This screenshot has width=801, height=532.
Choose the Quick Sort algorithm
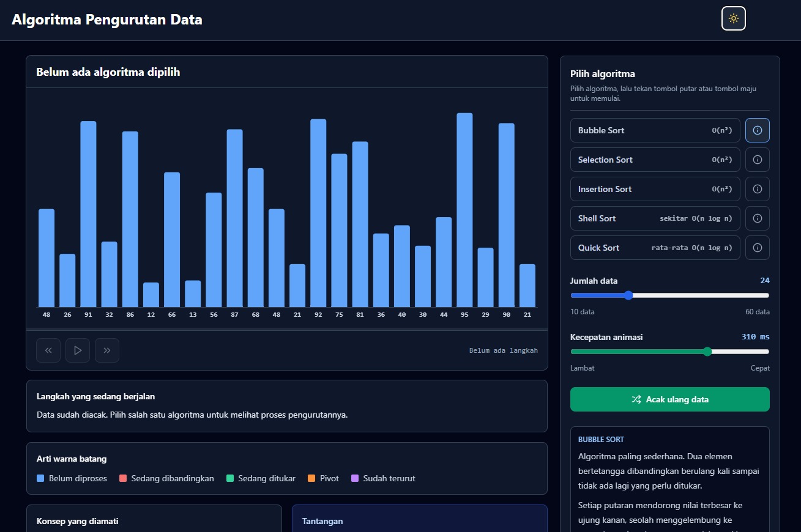pos(655,248)
